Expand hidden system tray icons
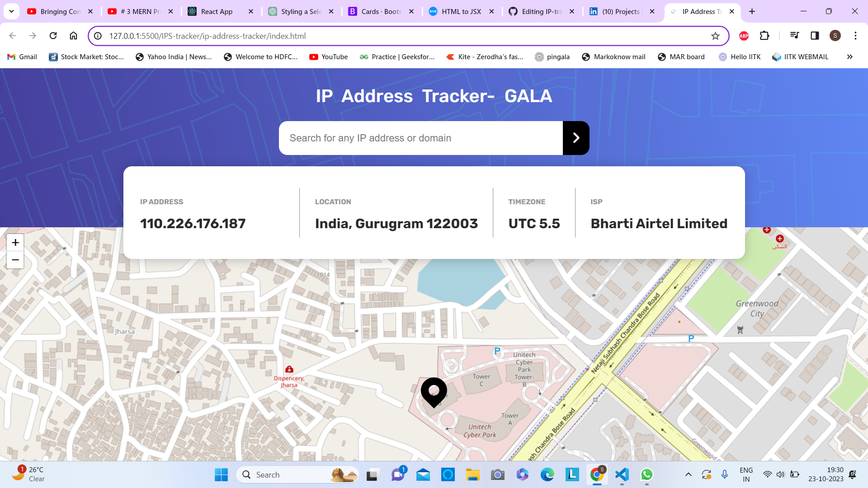The image size is (868, 488). [x=689, y=474]
